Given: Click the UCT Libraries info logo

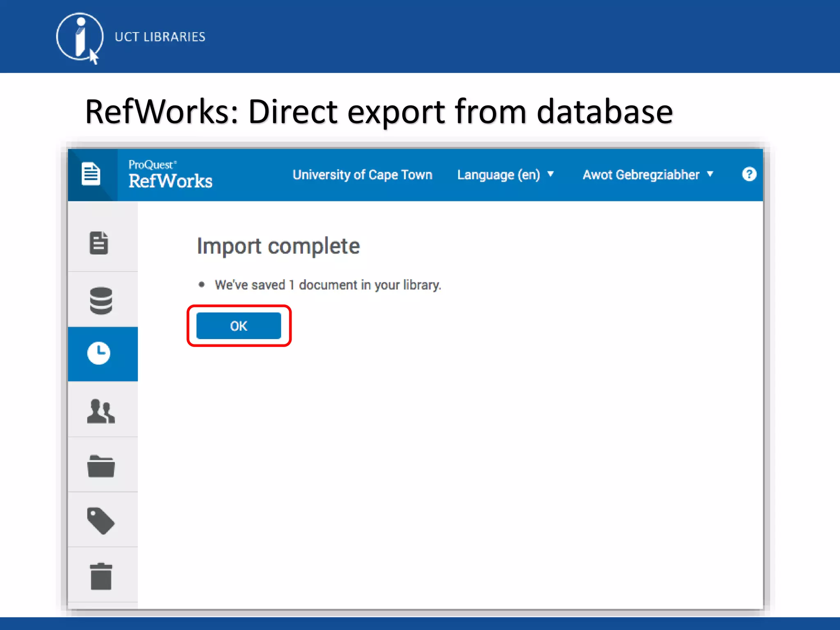Looking at the screenshot, I should 80,38.
